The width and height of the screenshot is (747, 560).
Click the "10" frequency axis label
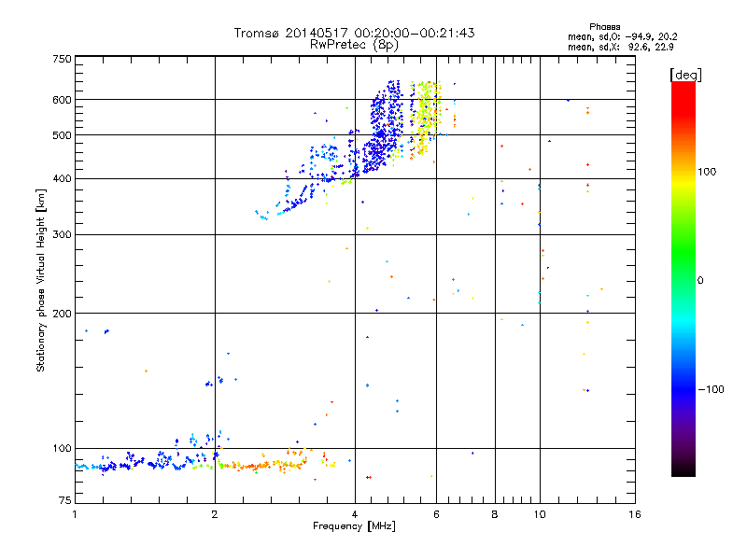coord(540,514)
